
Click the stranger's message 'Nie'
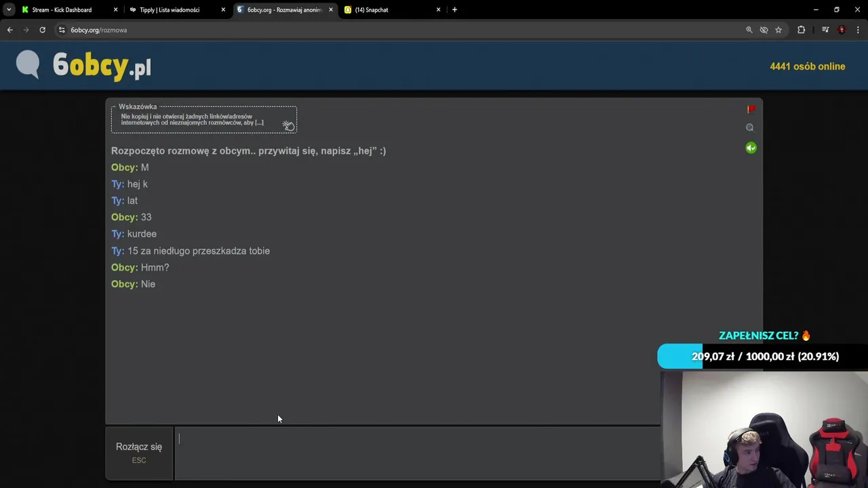[148, 284]
